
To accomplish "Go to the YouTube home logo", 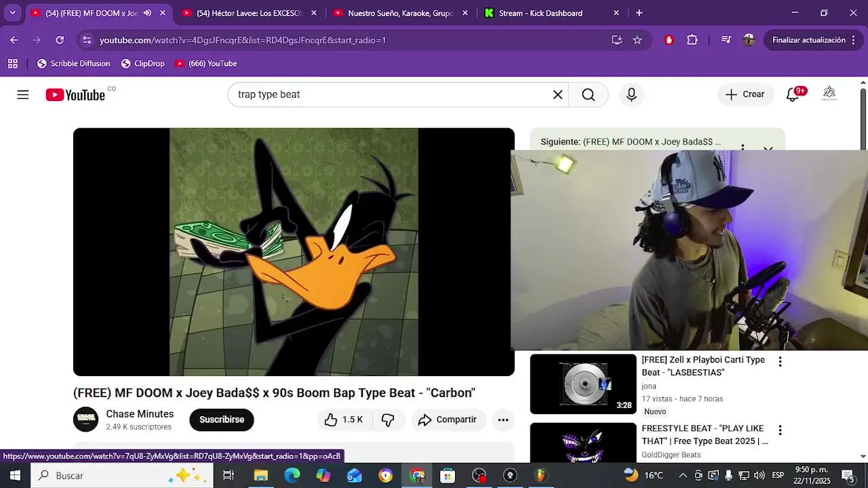I will click(x=75, y=95).
